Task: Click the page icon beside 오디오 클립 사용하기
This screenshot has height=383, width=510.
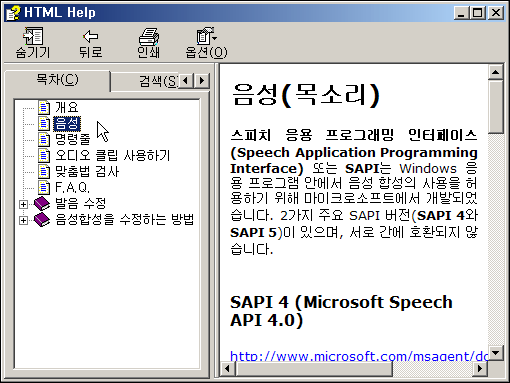Action: (44, 155)
